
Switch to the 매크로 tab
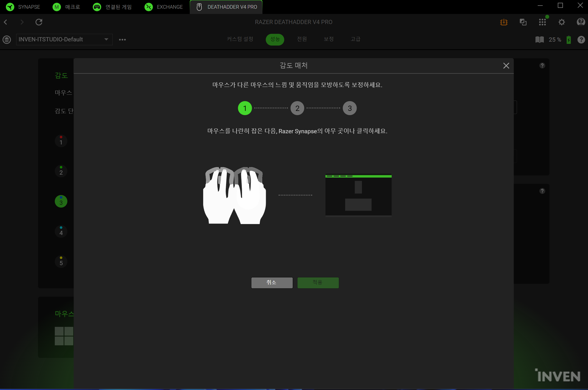pos(66,7)
